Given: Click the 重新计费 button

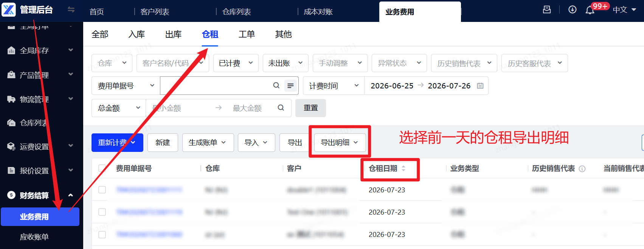Looking at the screenshot, I should pos(117,142).
